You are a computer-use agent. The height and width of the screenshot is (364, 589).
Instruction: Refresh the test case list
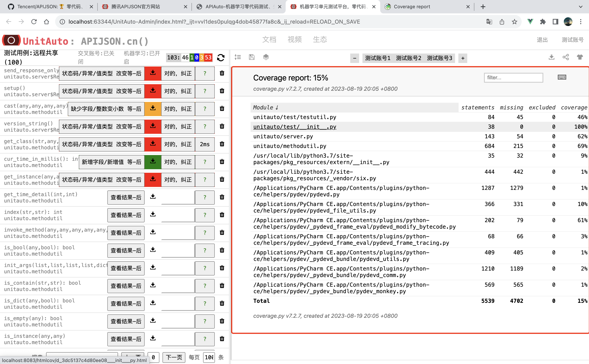pyautogui.click(x=221, y=57)
